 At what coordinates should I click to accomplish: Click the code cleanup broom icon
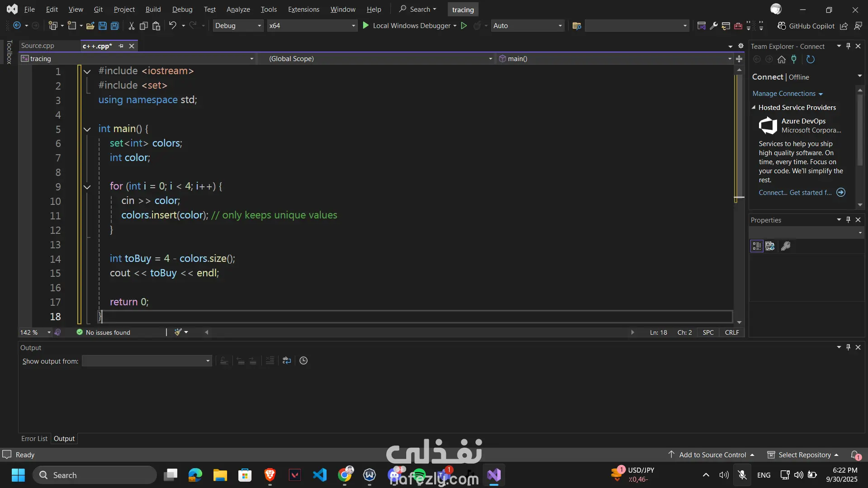[x=178, y=332]
